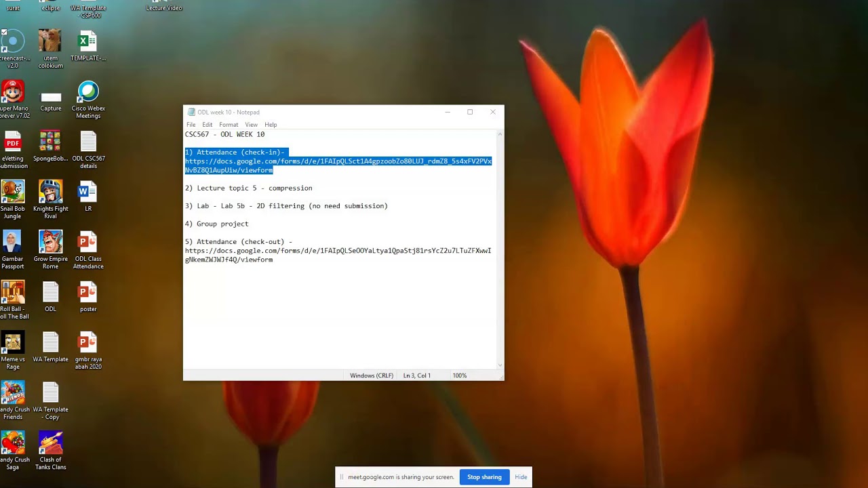Open Notepad View menu

click(x=251, y=125)
